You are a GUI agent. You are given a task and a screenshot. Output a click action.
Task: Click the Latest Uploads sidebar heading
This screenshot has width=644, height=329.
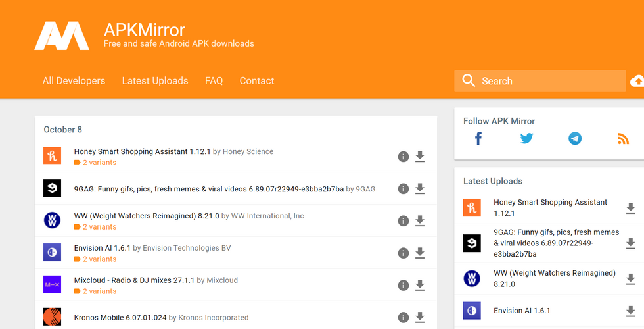pyautogui.click(x=493, y=181)
